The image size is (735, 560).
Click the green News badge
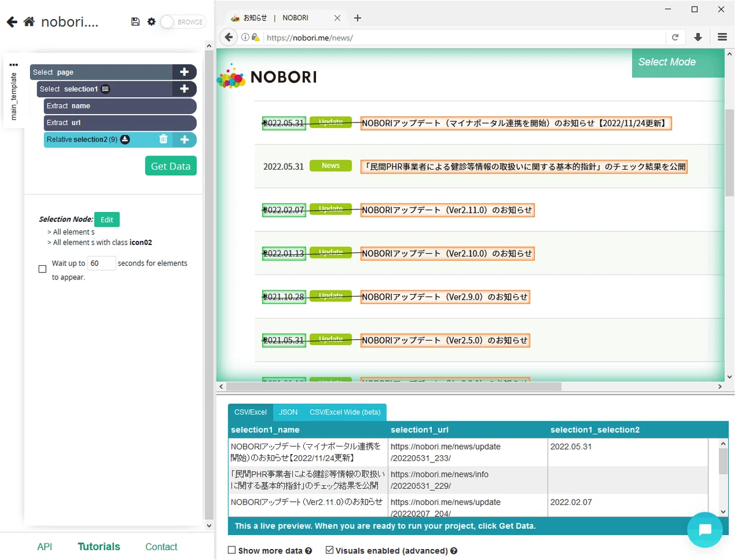pos(331,165)
